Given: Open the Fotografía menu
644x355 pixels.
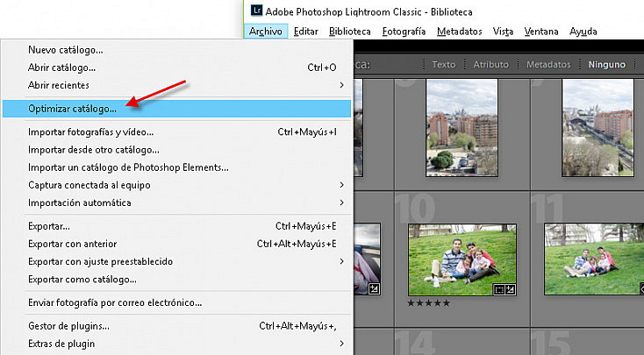Looking at the screenshot, I should coord(404,32).
